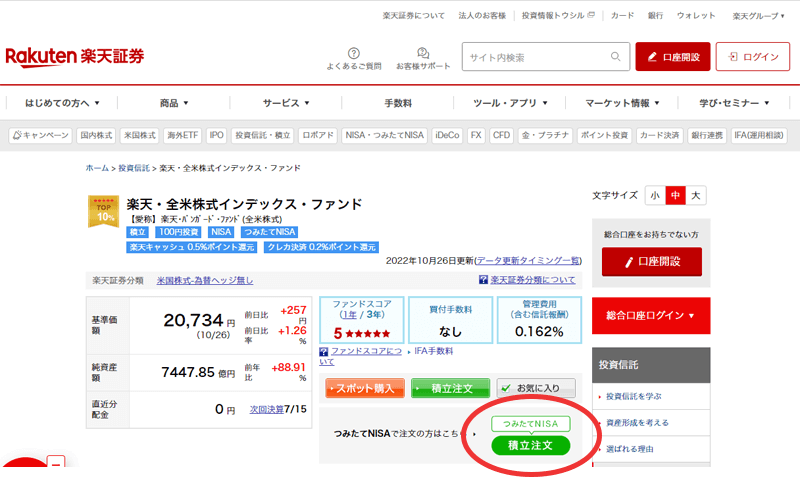Click the ログイン button
Viewport: 800px width, 483px height.
(753, 57)
